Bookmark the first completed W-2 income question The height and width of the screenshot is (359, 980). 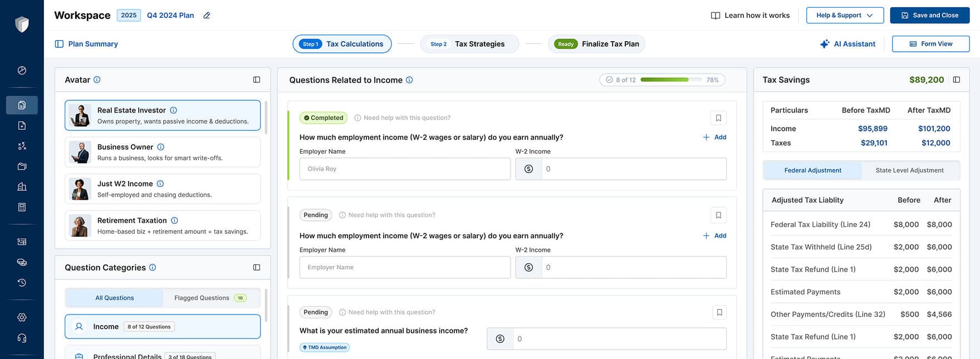coord(718,118)
